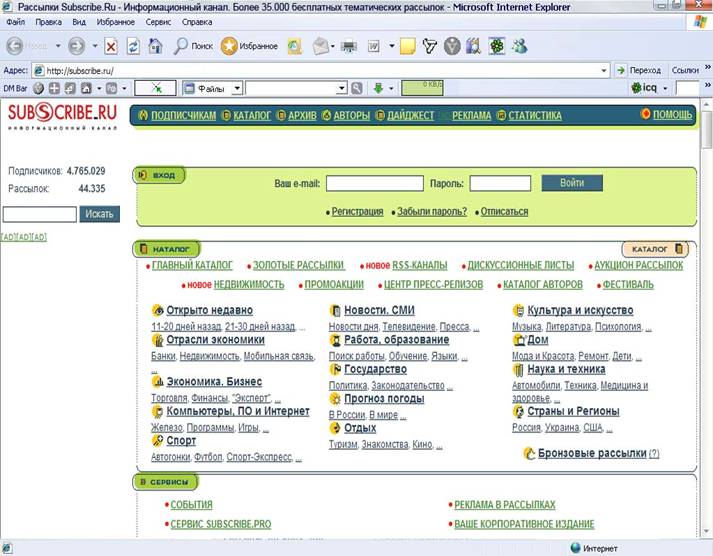Expand dropdown next to green download arrow
The image size is (713, 556).
pos(391,88)
